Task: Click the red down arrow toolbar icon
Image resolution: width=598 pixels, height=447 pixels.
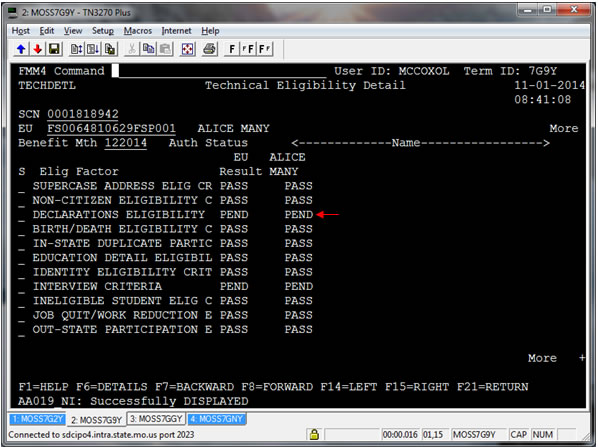Action: pos(37,49)
